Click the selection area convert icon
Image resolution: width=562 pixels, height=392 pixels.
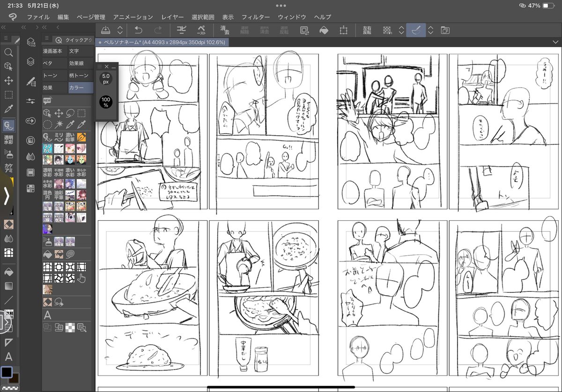[x=304, y=30]
